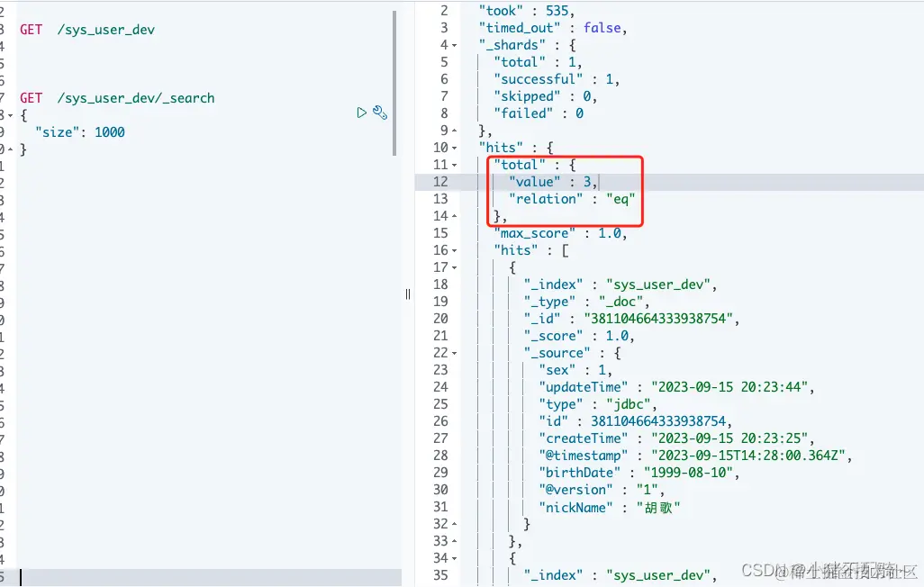Click the "value" : 3 line
Viewport: 924px width, 587px height.
pos(553,182)
